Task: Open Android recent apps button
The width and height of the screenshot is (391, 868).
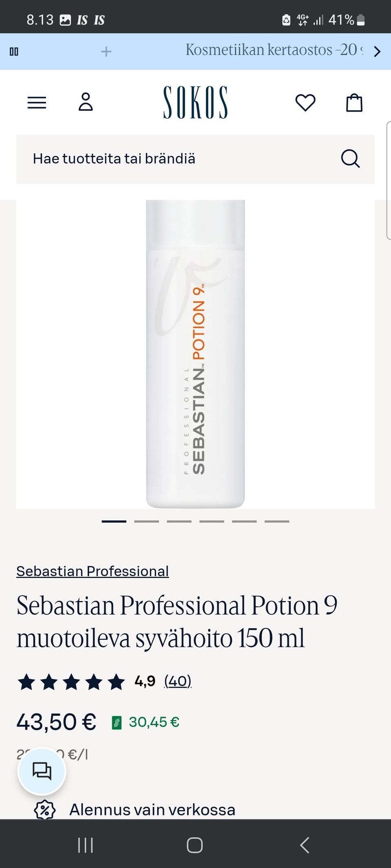Action: [86, 845]
